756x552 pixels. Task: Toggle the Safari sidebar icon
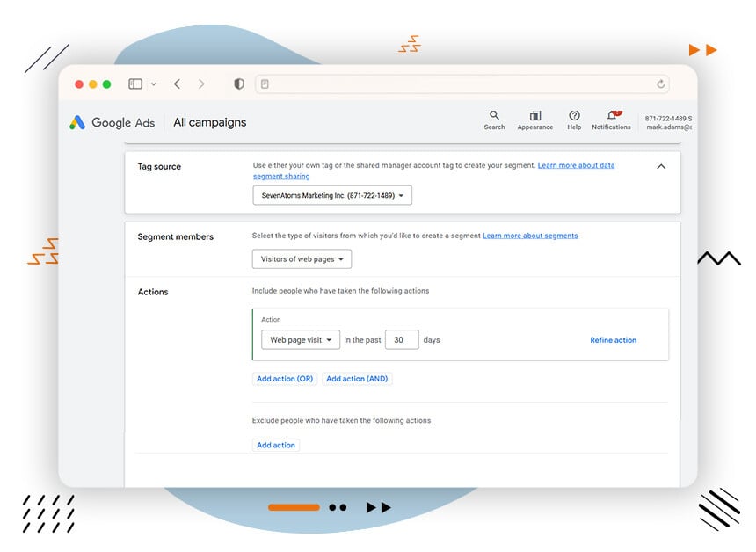pos(136,84)
